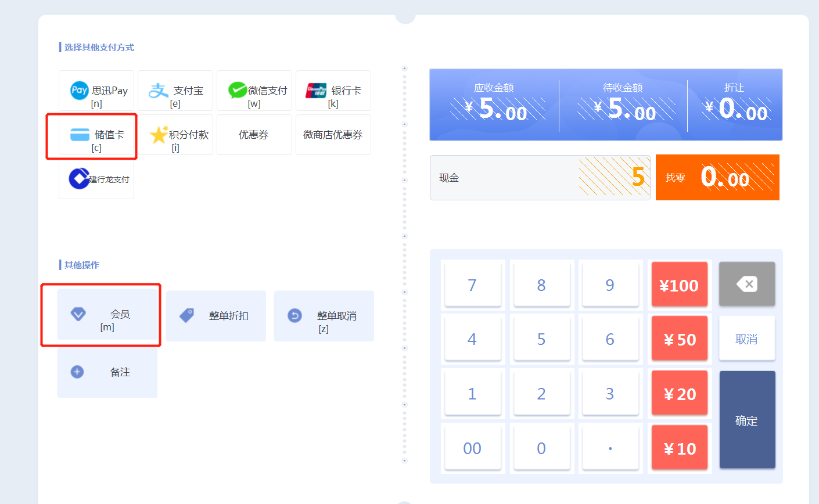Click the 现金 cash amount input field
Screen dimensions: 819x504
point(540,178)
